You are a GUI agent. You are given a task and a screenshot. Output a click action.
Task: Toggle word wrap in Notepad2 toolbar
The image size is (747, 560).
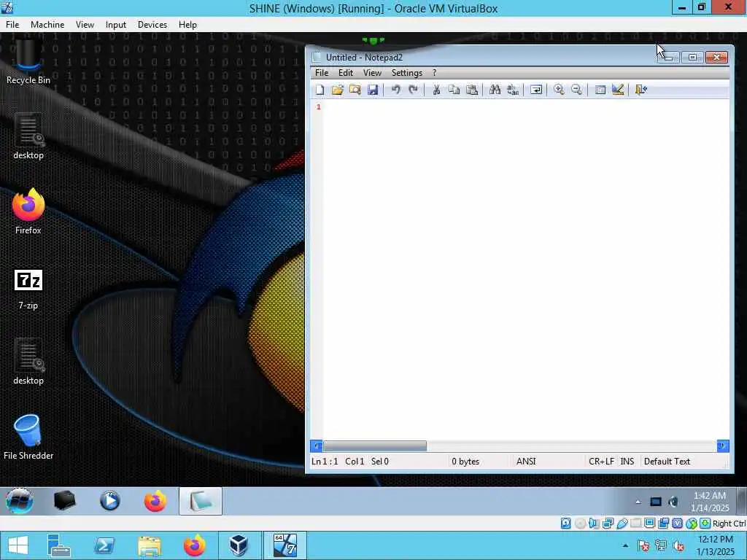pos(536,90)
